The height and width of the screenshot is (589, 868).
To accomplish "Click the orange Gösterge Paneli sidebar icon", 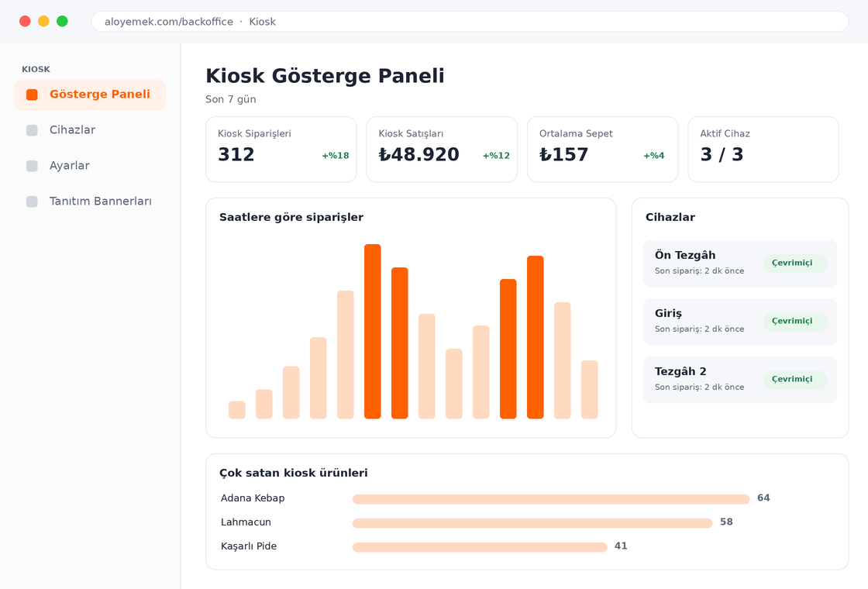I will (x=32, y=95).
